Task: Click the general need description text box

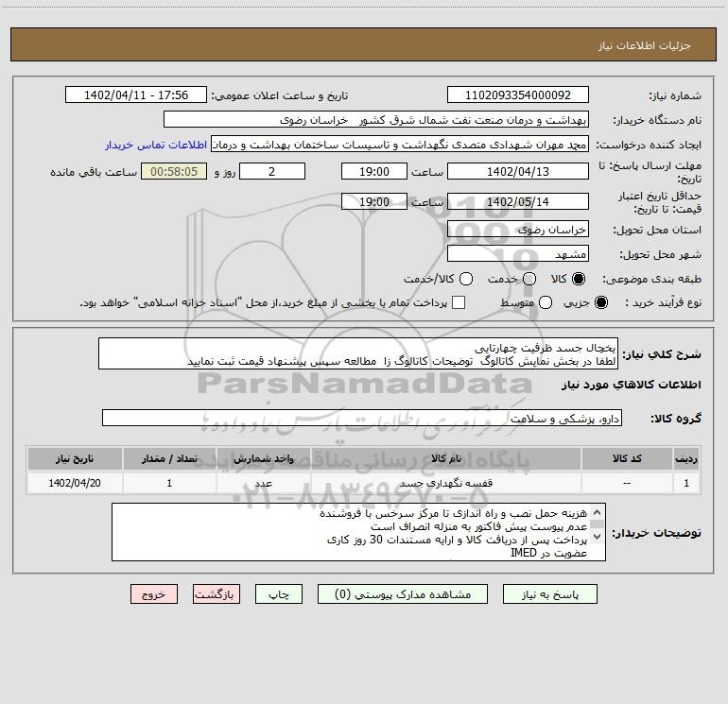Action: tap(358, 353)
